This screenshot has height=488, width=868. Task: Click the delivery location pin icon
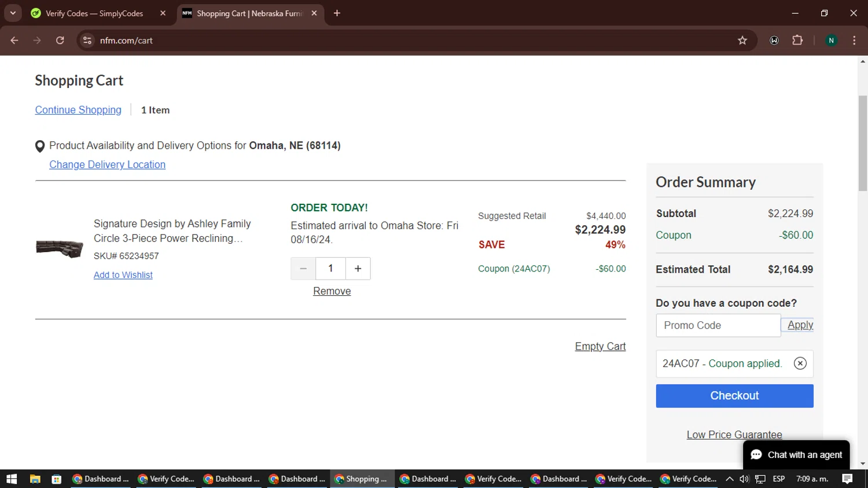point(40,146)
